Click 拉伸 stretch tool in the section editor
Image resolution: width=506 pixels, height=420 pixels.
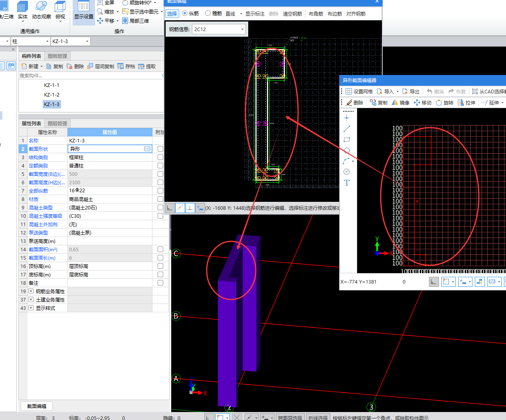point(467,103)
